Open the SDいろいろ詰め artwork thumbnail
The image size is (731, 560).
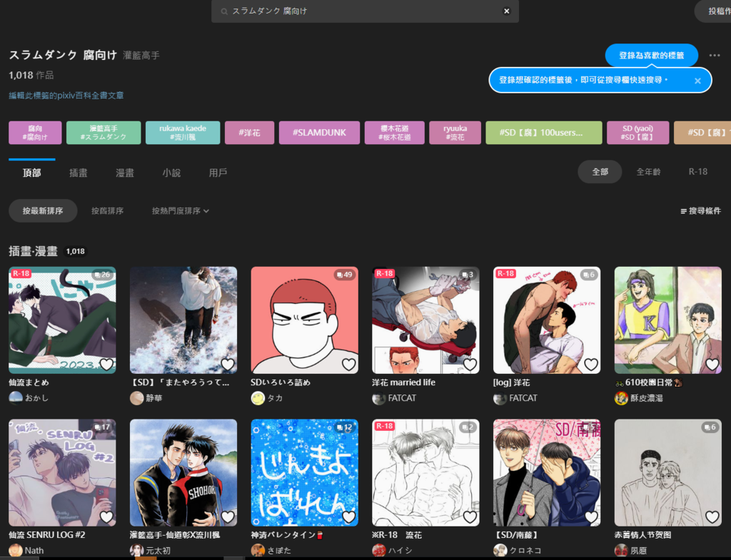pyautogui.click(x=304, y=320)
